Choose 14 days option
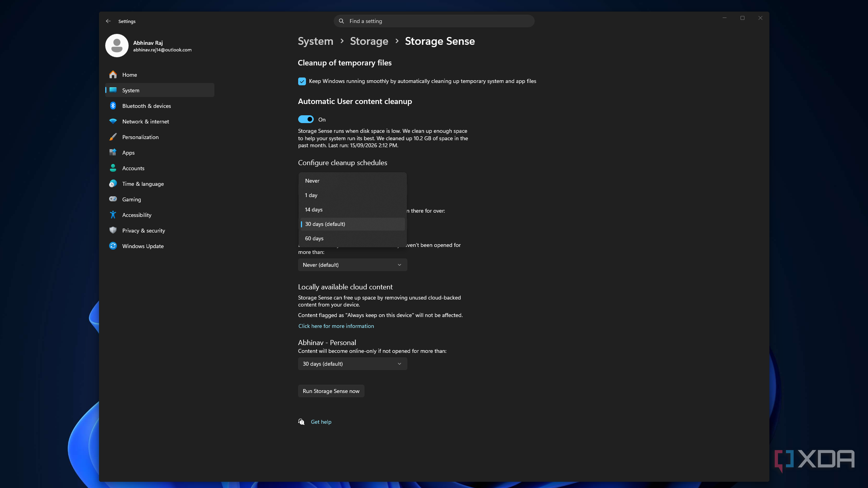The image size is (868, 488). coord(352,210)
